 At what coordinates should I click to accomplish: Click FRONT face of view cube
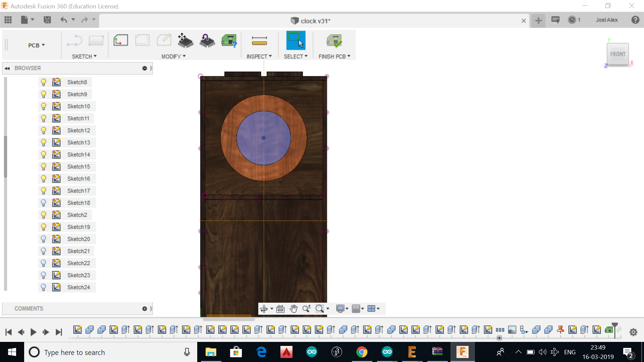pyautogui.click(x=618, y=54)
